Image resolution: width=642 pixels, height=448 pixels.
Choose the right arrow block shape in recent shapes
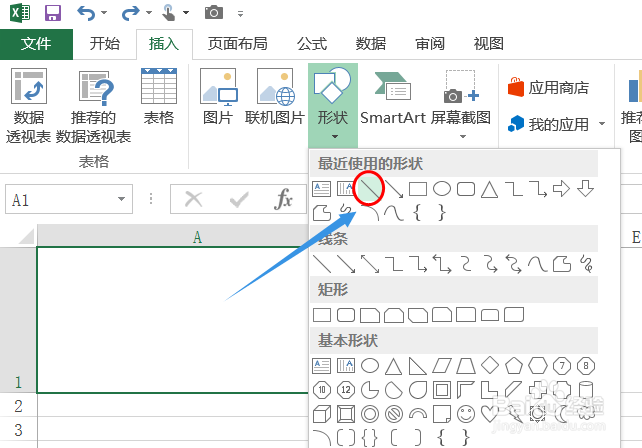(561, 189)
